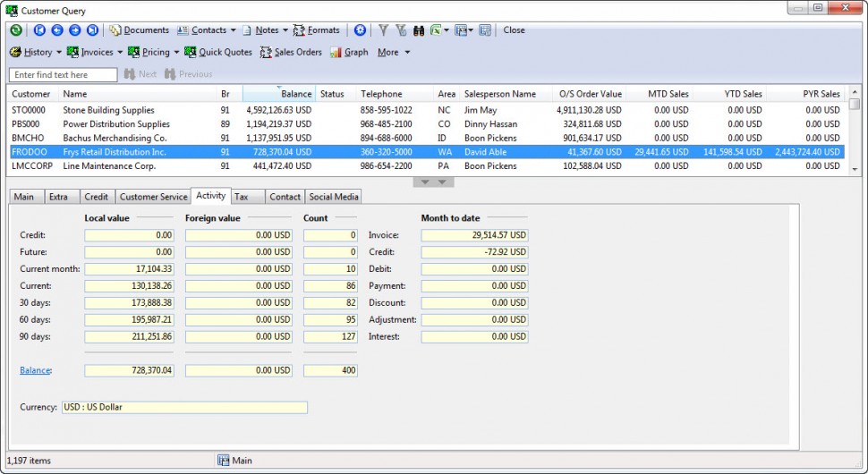The width and height of the screenshot is (868, 474).
Task: Select the Power Distribution Supplies row
Action: pos(426,124)
